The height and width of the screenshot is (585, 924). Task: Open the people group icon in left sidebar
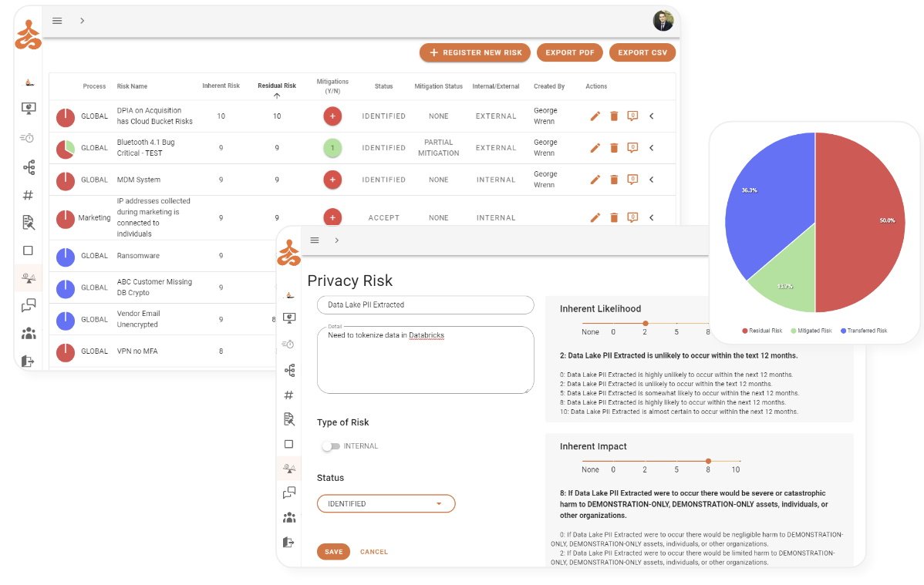[x=29, y=334]
